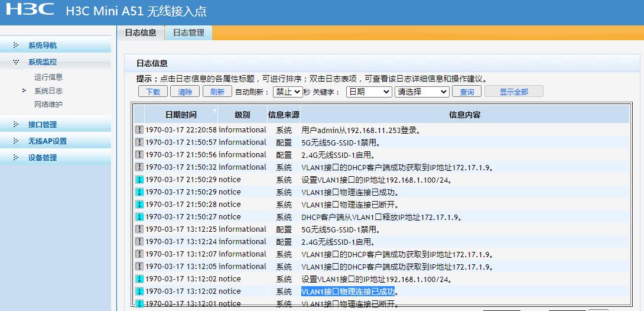Select log text 用户admin从192.168.11.253登录
The height and width of the screenshot is (311, 644).
tap(360, 131)
